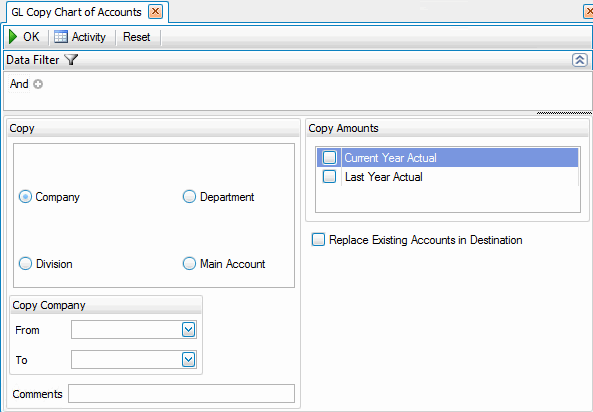Click the Data Filter funnel icon
This screenshot has height=412, width=593.
(x=71, y=59)
